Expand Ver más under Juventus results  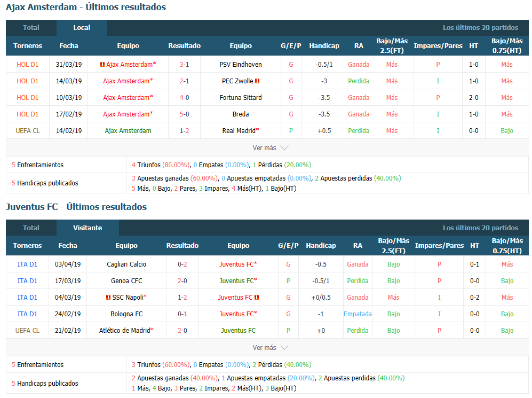point(271,348)
